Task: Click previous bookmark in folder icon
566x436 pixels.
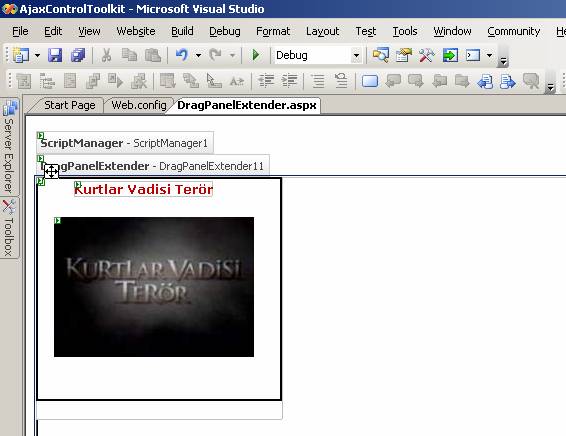Action: coord(439,80)
